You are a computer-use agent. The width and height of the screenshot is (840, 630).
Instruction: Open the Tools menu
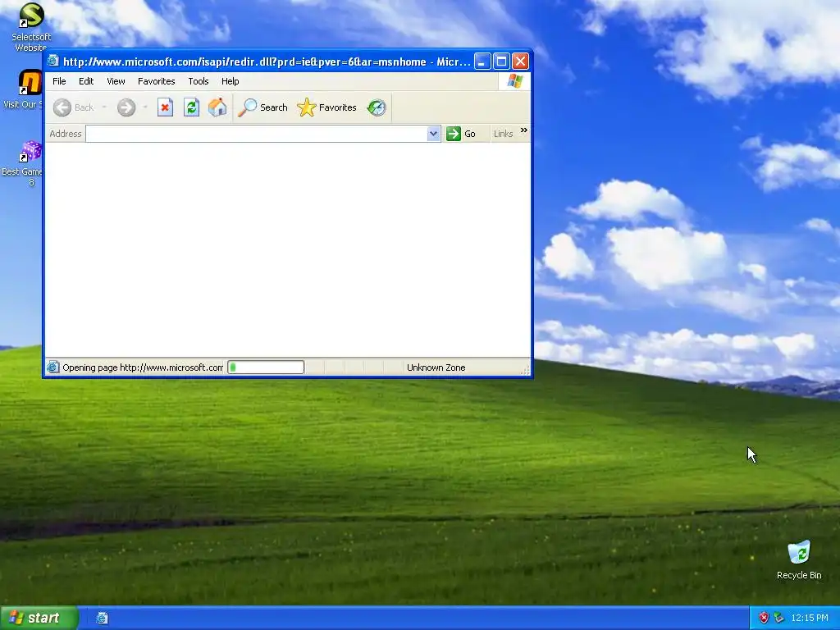pyautogui.click(x=199, y=81)
